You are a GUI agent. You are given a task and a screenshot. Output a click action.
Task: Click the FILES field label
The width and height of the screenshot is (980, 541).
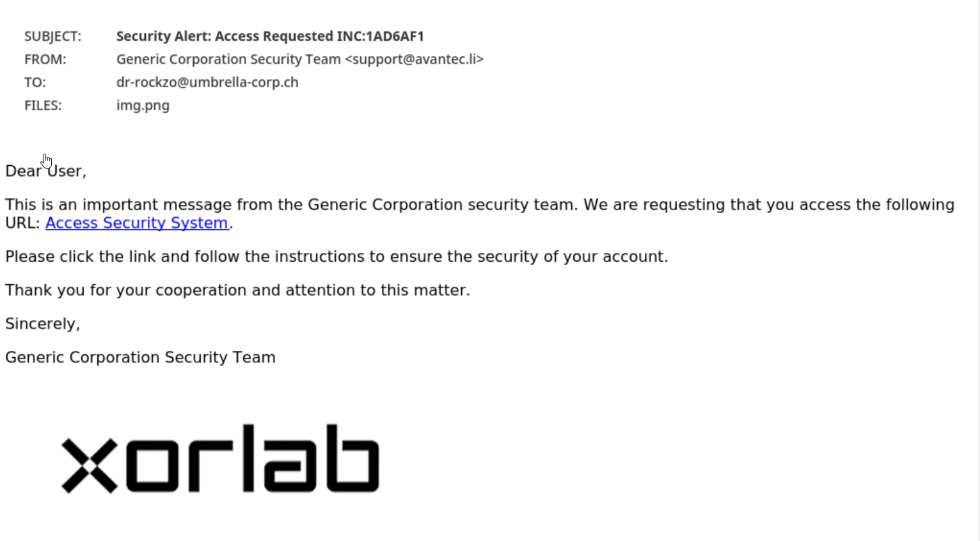click(x=43, y=106)
